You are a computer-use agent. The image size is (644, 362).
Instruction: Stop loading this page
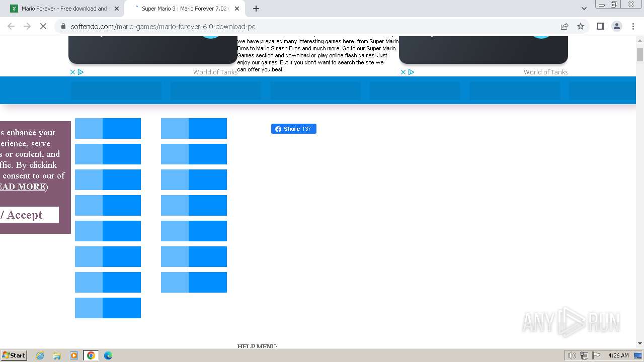[43, 26]
